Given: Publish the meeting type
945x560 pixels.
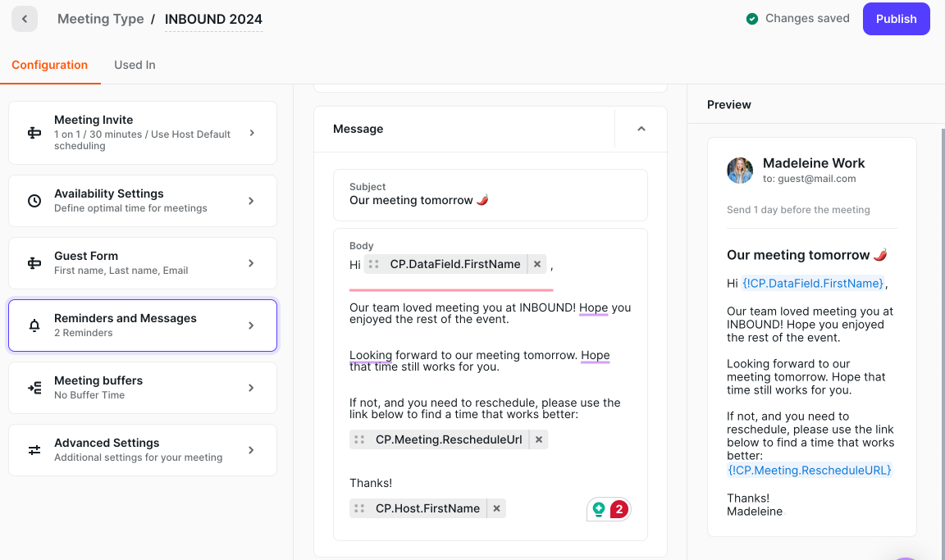Looking at the screenshot, I should [x=896, y=19].
